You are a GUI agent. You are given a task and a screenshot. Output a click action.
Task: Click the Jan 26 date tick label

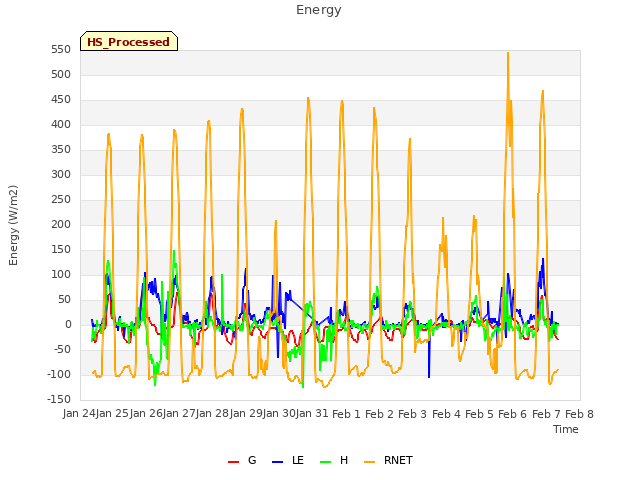pyautogui.click(x=146, y=414)
